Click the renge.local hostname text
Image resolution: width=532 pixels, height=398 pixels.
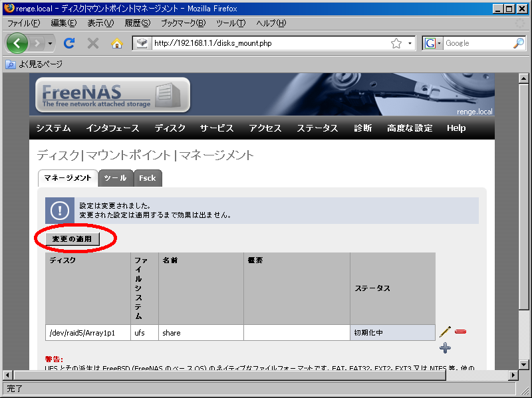click(474, 112)
